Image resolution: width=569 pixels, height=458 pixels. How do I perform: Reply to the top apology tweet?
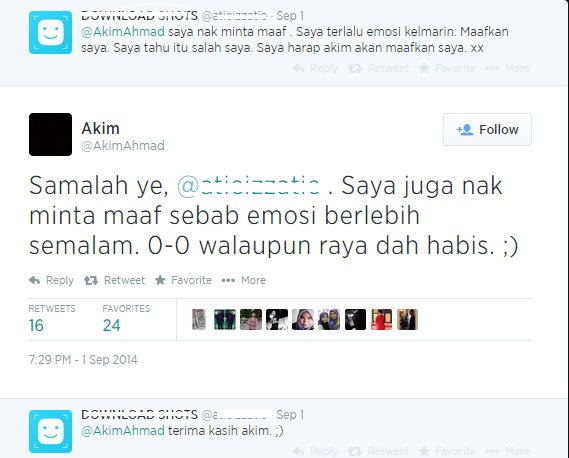pos(315,68)
